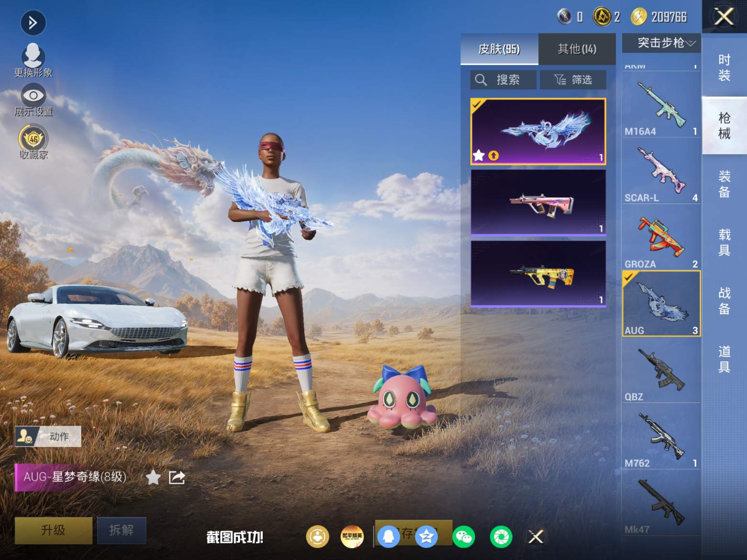
Task: Click the gold upgrade button
Action: pyautogui.click(x=53, y=530)
